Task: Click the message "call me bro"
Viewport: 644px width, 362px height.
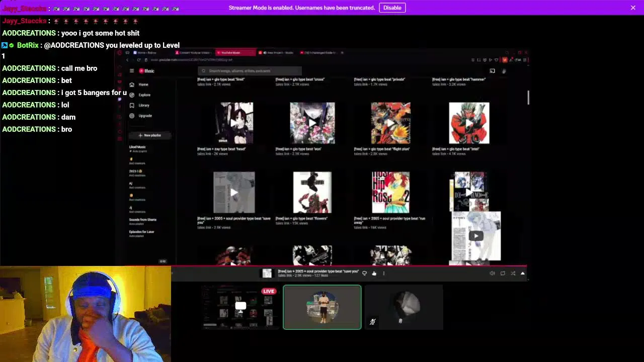Action: 79,68
